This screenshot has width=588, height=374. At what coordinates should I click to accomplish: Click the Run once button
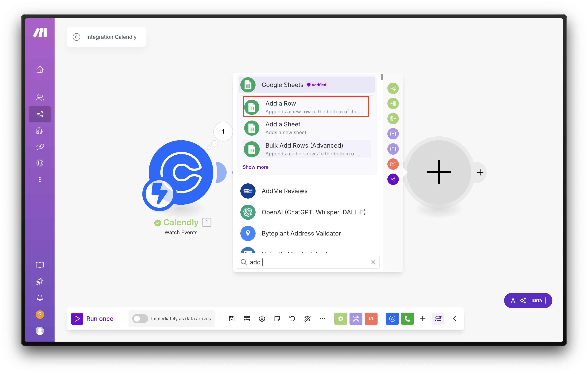click(93, 318)
